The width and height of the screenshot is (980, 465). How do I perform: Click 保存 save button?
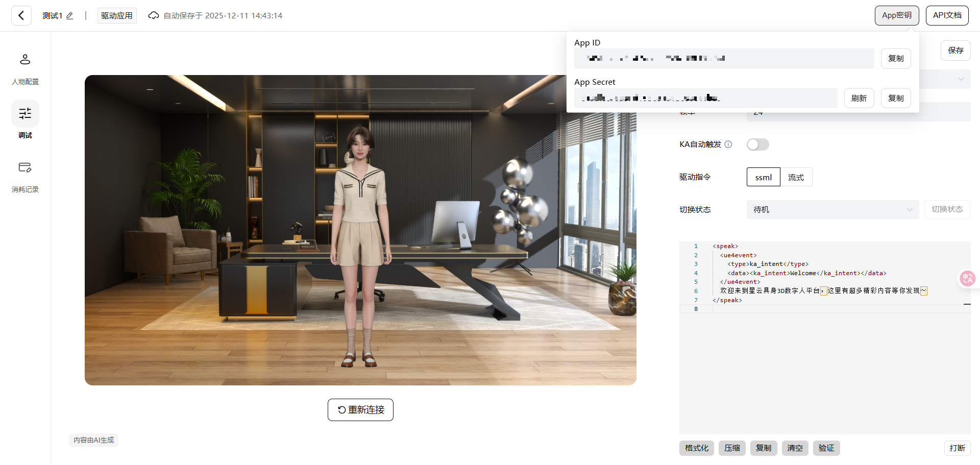click(955, 51)
